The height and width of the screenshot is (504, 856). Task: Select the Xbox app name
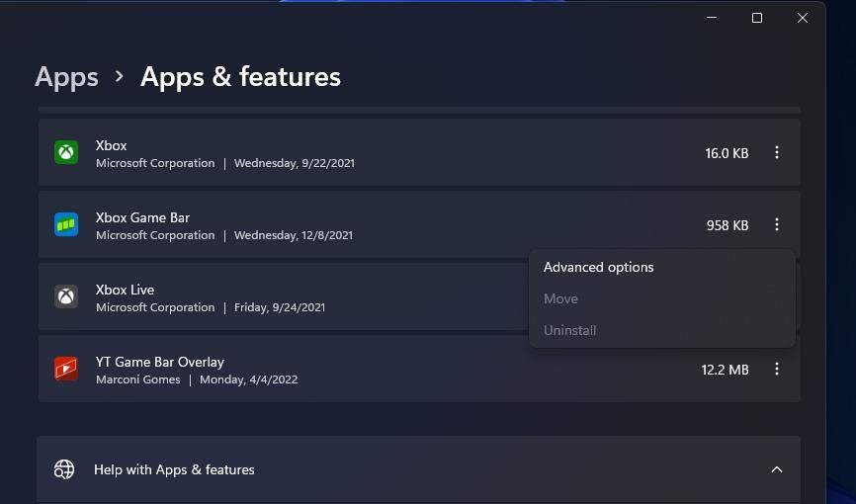112,146
